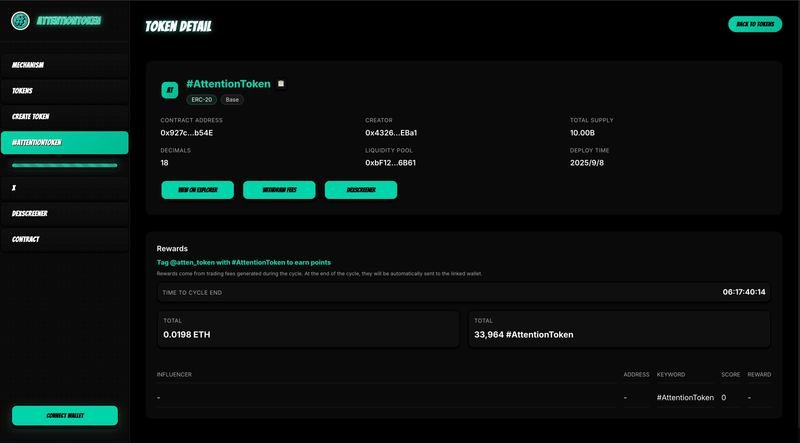Select contract address 0x927c...b54E
The width and height of the screenshot is (800, 443).
pos(187,133)
